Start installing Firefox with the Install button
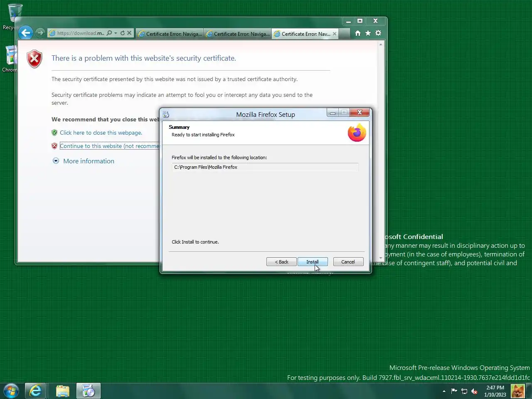Screen dimensions: 532x399 313,262
